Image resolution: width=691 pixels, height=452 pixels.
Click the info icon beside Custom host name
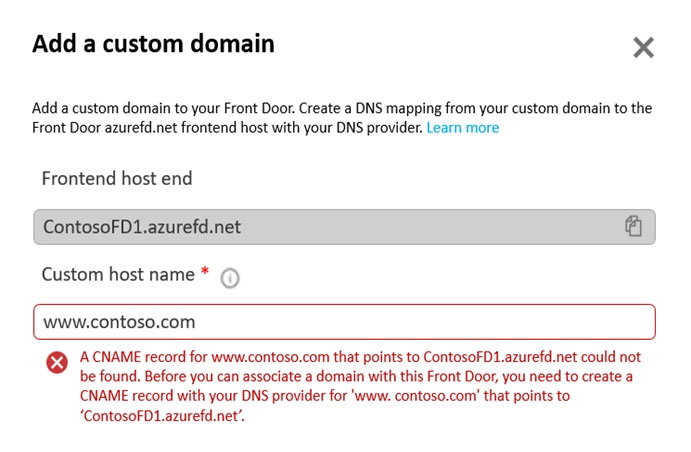(x=230, y=278)
